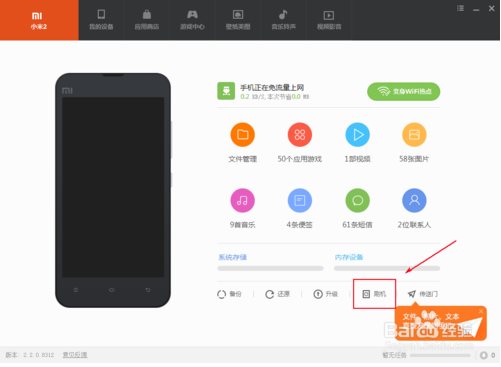Open the 应用商店 app store tab

(x=147, y=20)
